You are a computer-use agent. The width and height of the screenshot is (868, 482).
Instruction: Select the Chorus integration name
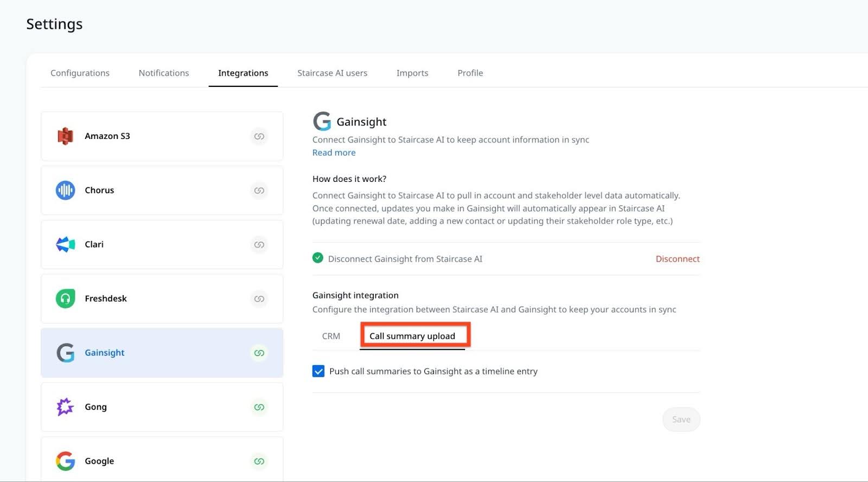(99, 191)
